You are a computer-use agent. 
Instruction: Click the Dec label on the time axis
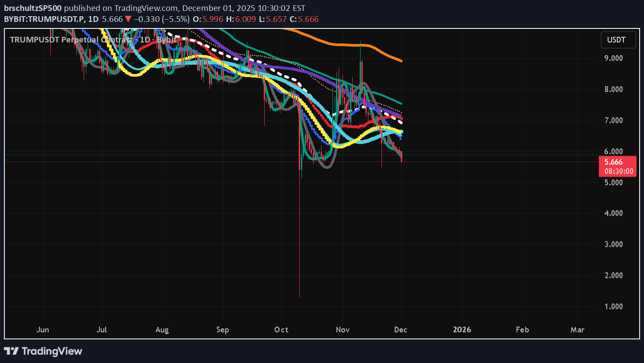pyautogui.click(x=400, y=330)
